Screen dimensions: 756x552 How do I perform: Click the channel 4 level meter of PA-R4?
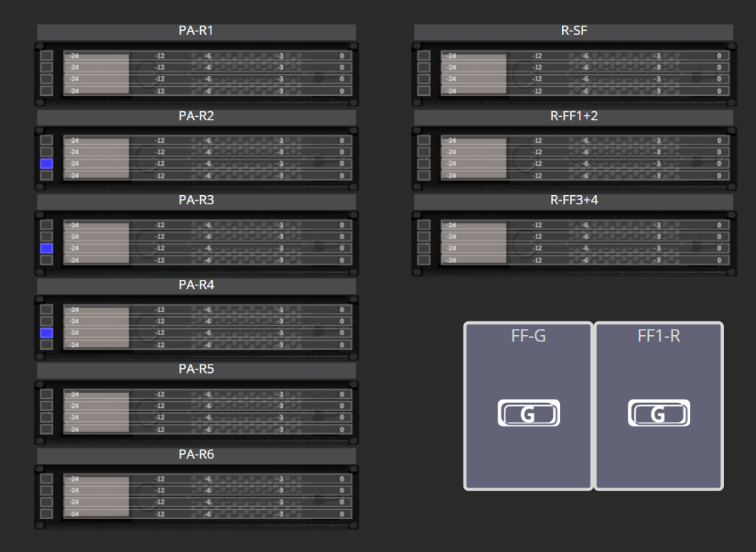[207, 344]
